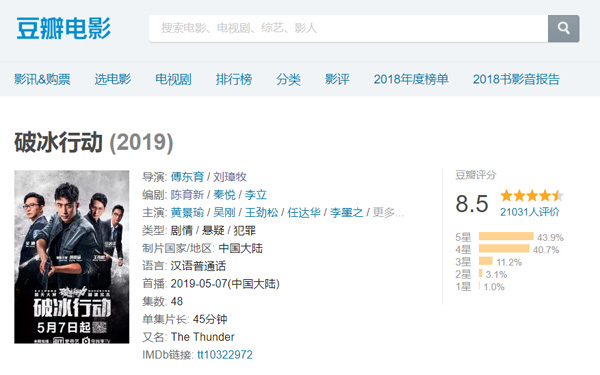This screenshot has height=375, width=600.
Task: Open screenwriter 李立's page
Action: (x=256, y=195)
